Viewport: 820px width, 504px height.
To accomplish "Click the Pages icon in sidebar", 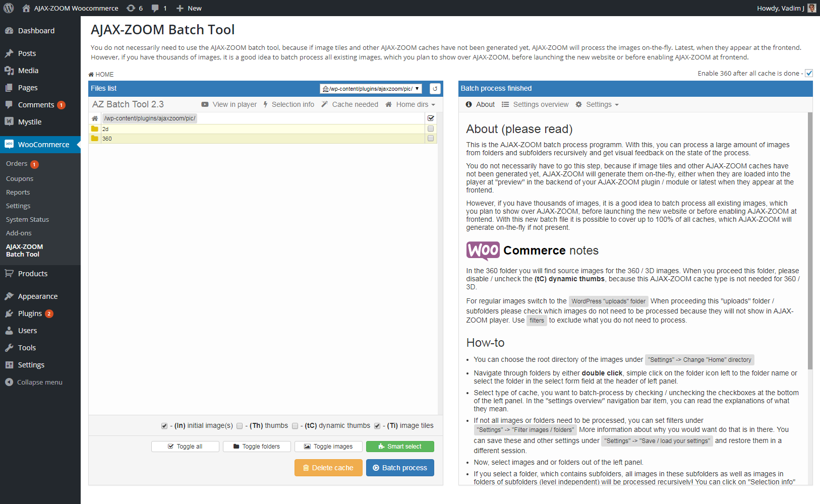I will click(9, 88).
